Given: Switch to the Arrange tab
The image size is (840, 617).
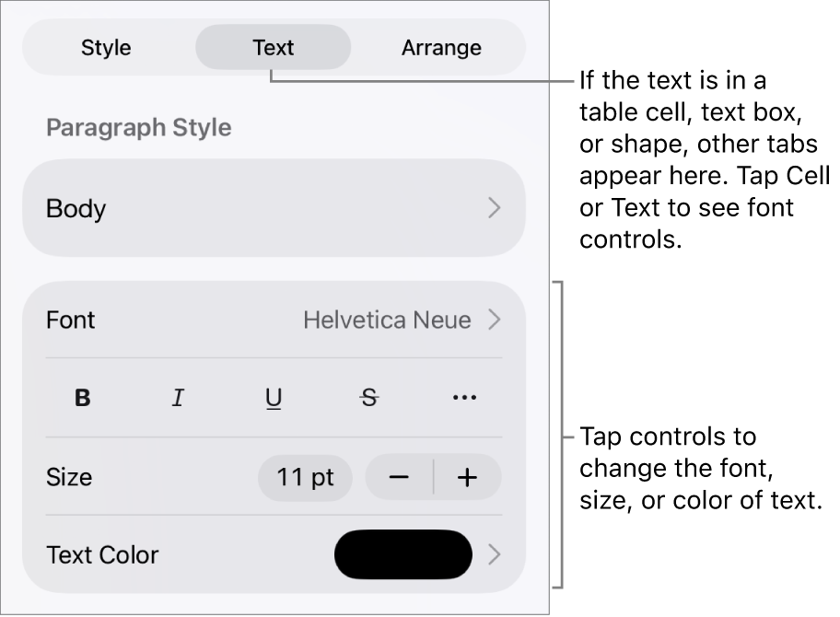Looking at the screenshot, I should [x=440, y=47].
